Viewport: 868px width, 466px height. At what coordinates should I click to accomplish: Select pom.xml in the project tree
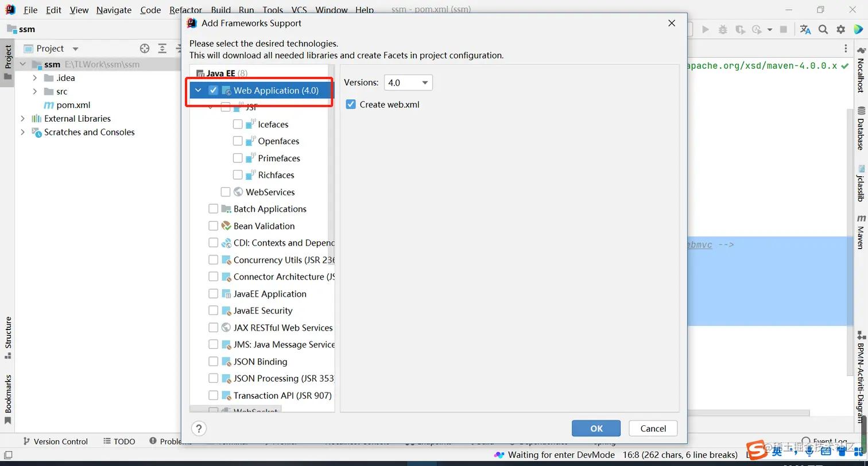tap(73, 105)
